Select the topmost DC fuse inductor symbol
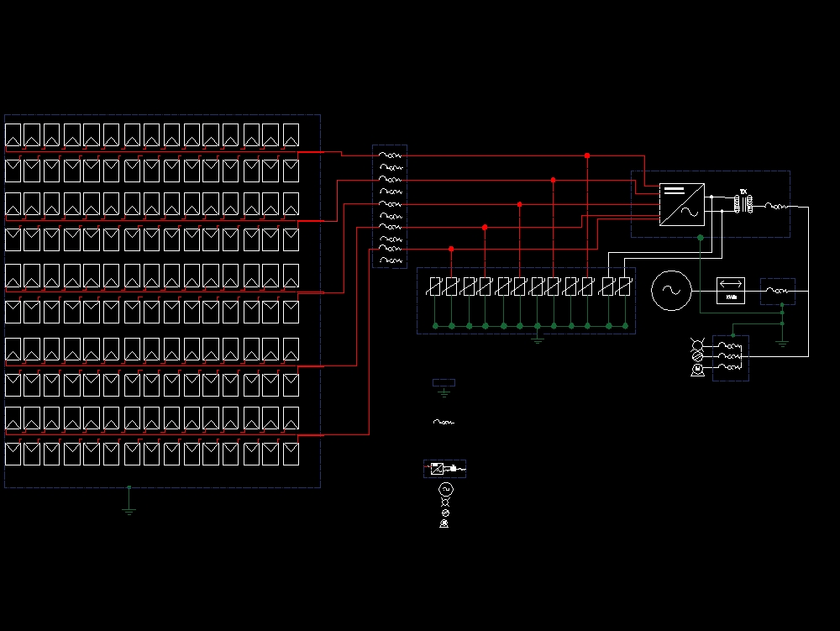 [x=390, y=155]
